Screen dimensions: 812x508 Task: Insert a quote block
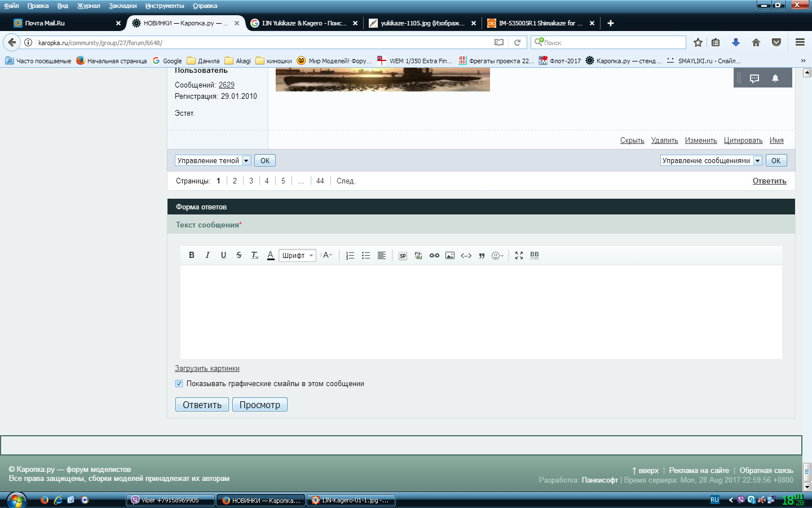pos(482,256)
